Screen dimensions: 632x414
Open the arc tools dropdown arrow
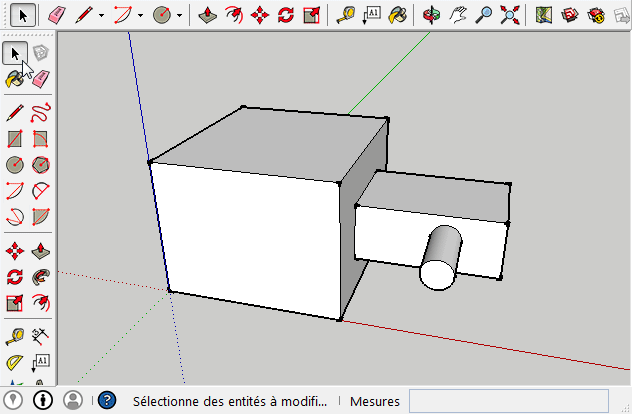pos(140,16)
